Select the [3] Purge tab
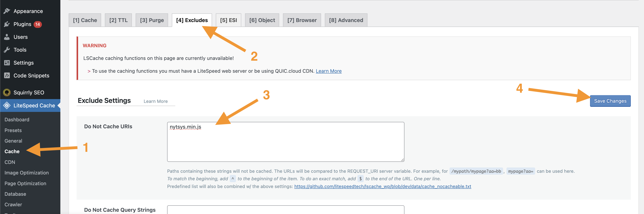Viewport: 644px width, 214px height. [x=152, y=20]
